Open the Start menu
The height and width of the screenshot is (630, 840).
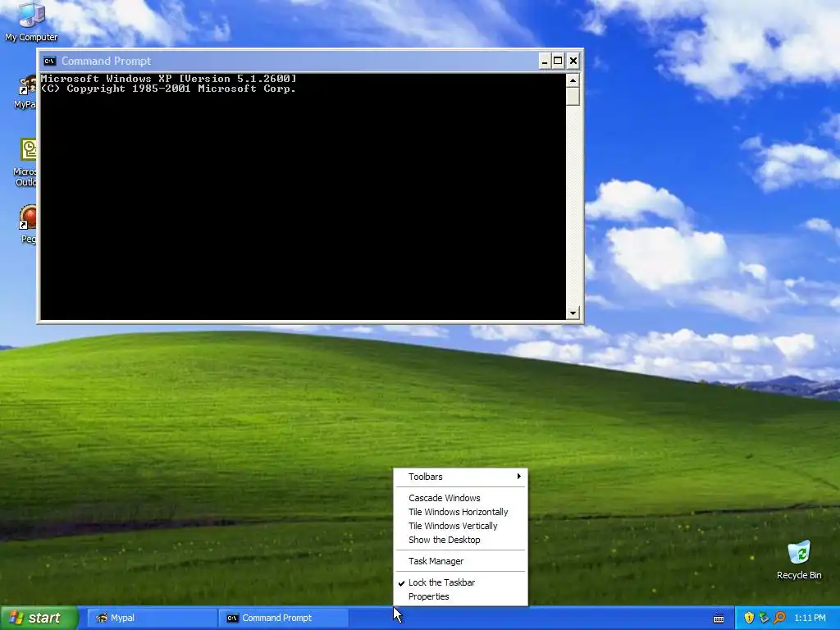pos(39,618)
